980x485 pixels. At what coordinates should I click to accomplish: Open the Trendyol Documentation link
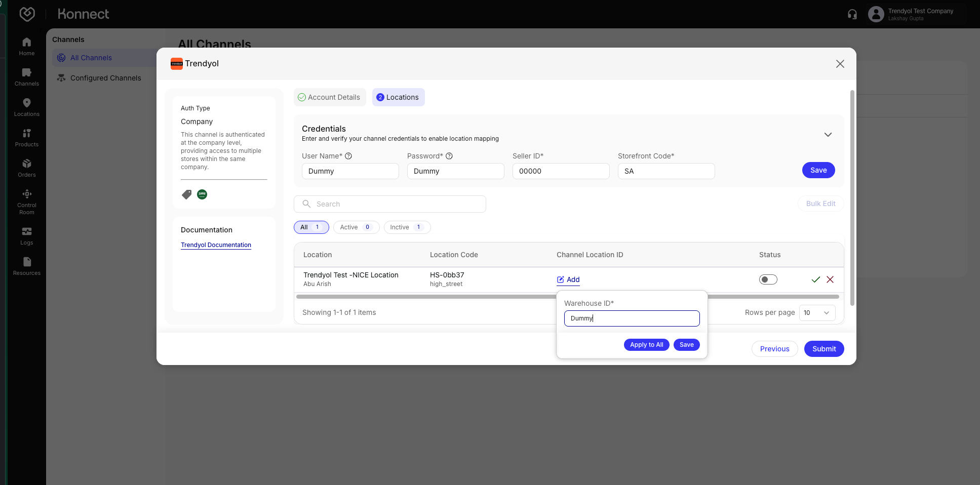pyautogui.click(x=216, y=245)
